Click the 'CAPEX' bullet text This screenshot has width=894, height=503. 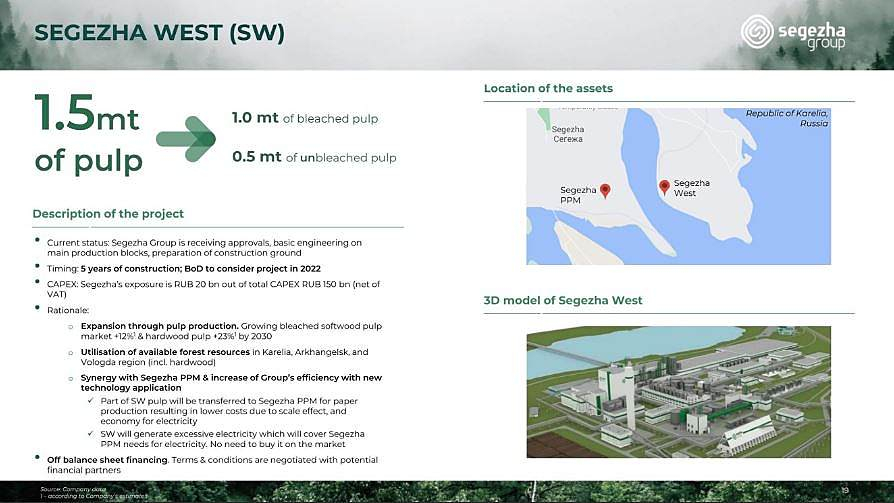click(213, 289)
